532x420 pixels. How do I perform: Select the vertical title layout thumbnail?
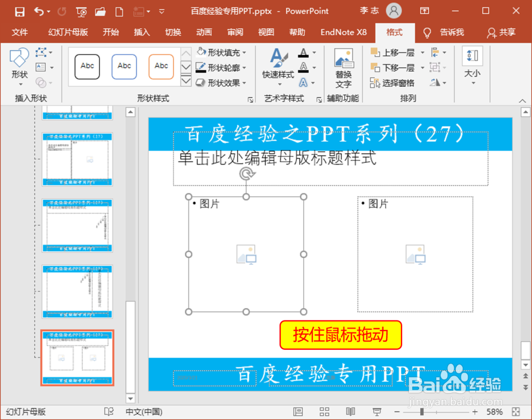[x=77, y=291]
